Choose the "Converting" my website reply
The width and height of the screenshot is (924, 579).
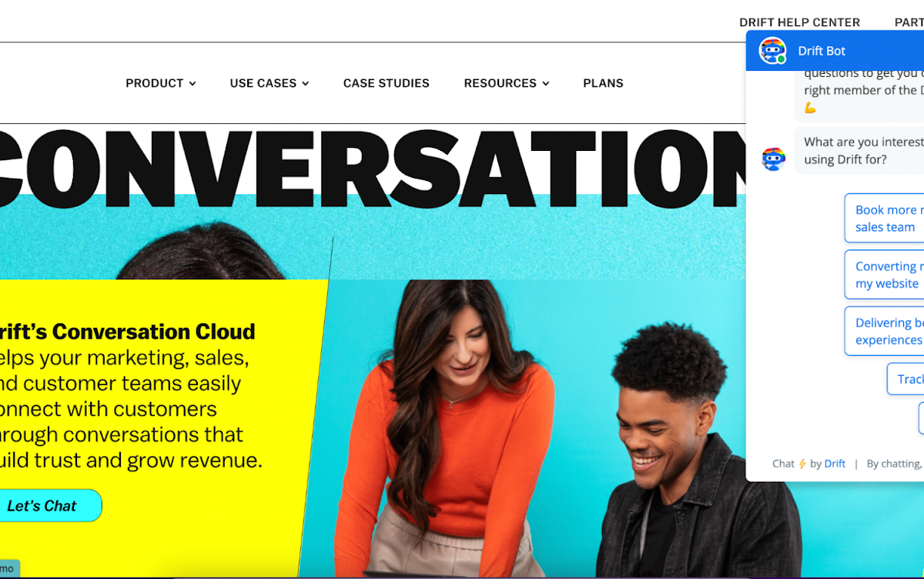tap(884, 275)
